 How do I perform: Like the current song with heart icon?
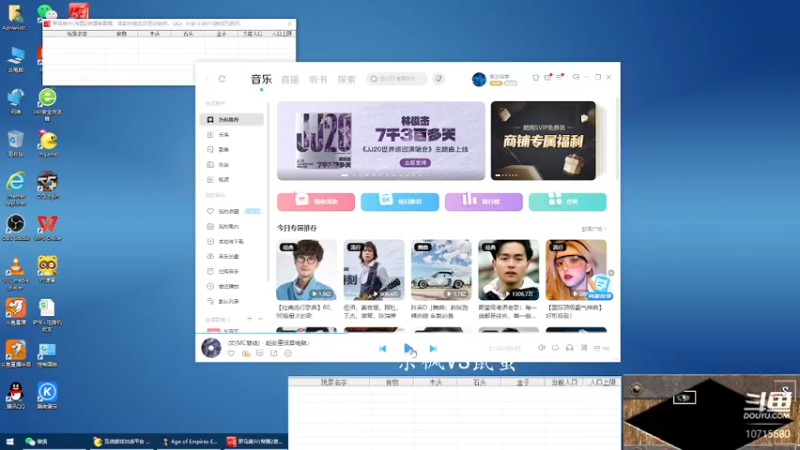coord(231,353)
